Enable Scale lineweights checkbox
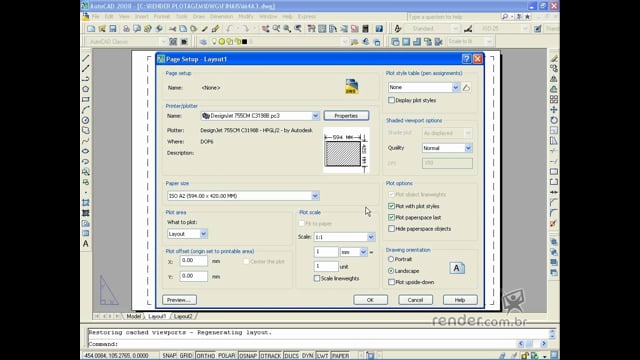Image resolution: width=640 pixels, height=360 pixels. [x=317, y=278]
